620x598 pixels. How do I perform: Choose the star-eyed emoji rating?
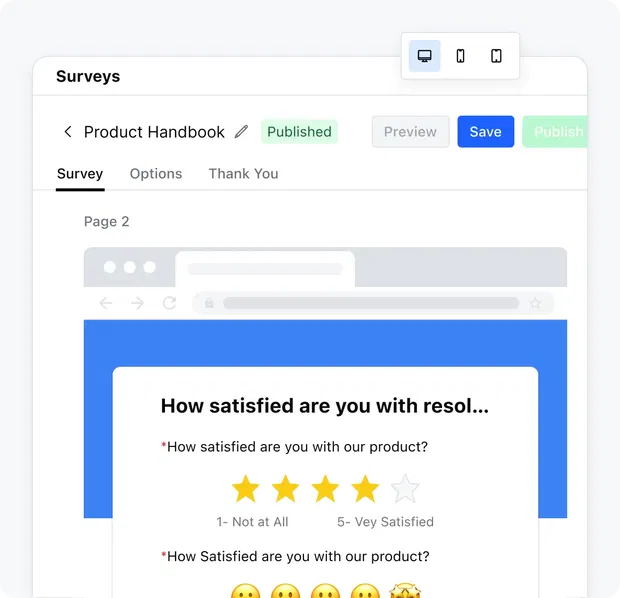[x=405, y=590]
